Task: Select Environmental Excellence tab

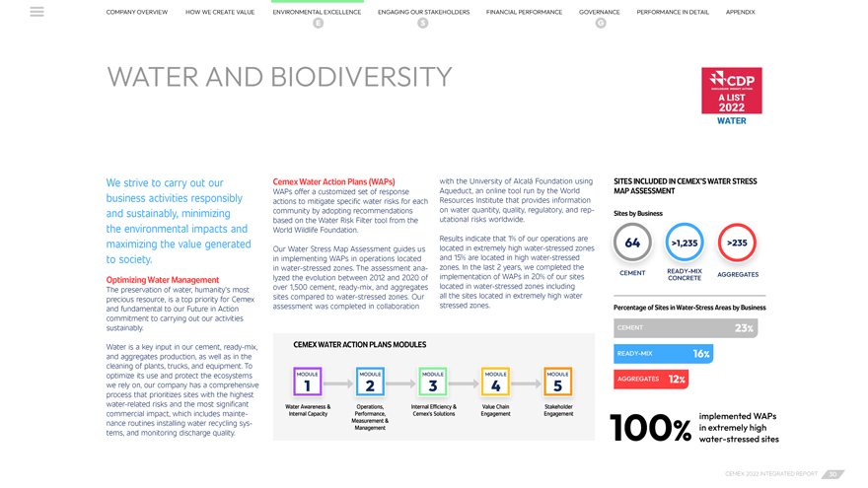Action: point(317,12)
